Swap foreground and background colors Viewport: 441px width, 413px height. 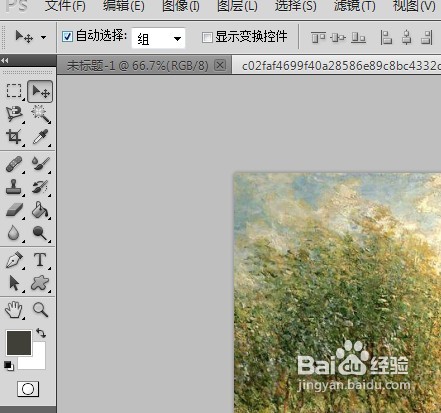coord(41,333)
